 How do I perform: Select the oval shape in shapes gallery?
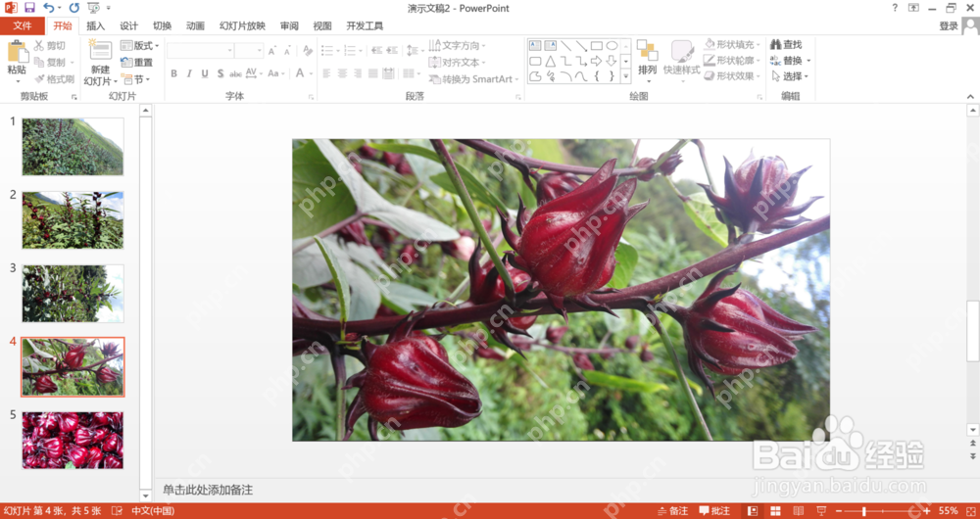(612, 46)
